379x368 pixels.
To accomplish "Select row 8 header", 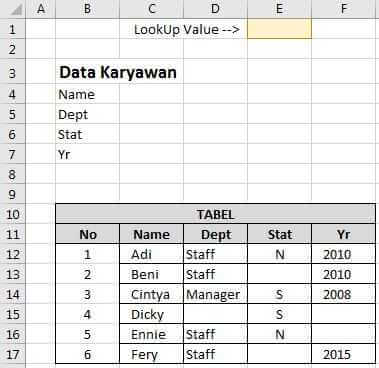I will (x=13, y=174).
